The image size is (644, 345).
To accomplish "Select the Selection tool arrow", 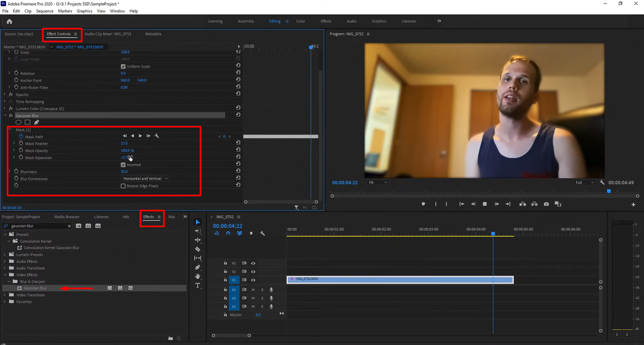I will 198,222.
